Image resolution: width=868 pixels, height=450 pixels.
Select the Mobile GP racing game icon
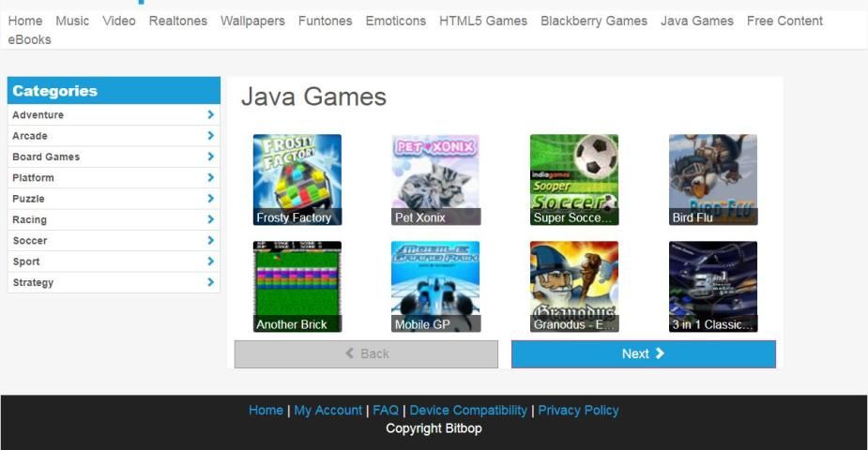(x=435, y=286)
